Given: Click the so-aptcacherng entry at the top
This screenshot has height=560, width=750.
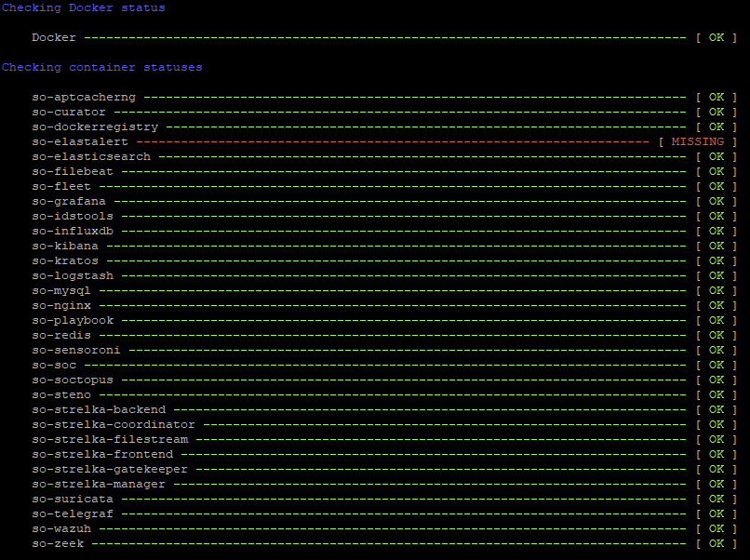Looking at the screenshot, I should click(83, 97).
